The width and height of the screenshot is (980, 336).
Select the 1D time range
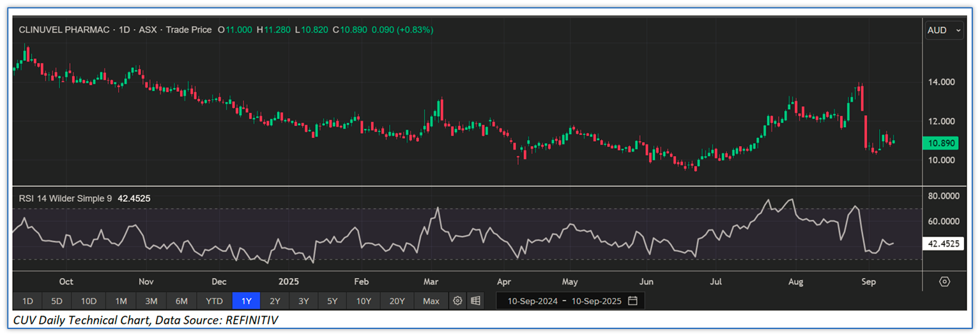click(x=27, y=301)
